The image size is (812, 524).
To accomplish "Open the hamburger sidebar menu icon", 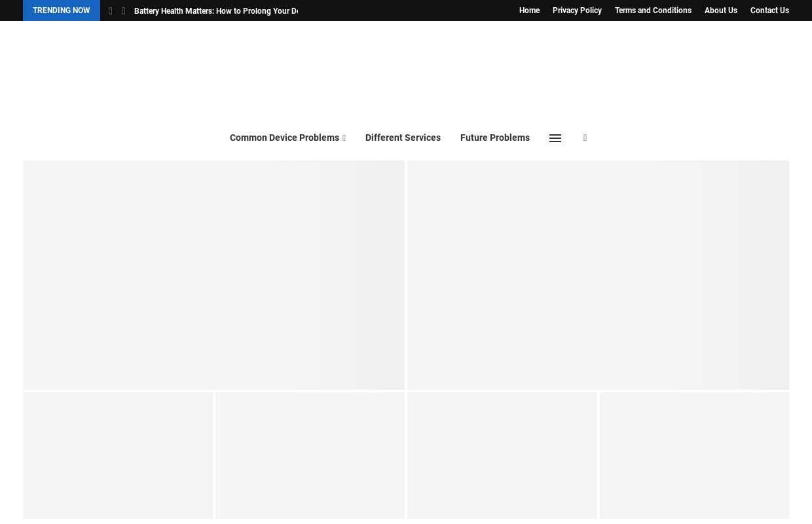I will click(555, 138).
